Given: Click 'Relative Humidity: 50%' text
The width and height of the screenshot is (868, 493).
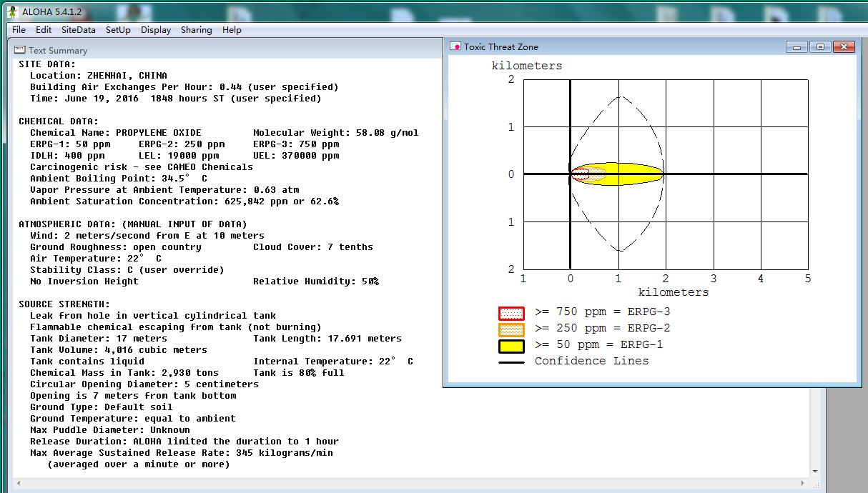Looking at the screenshot, I should [316, 282].
